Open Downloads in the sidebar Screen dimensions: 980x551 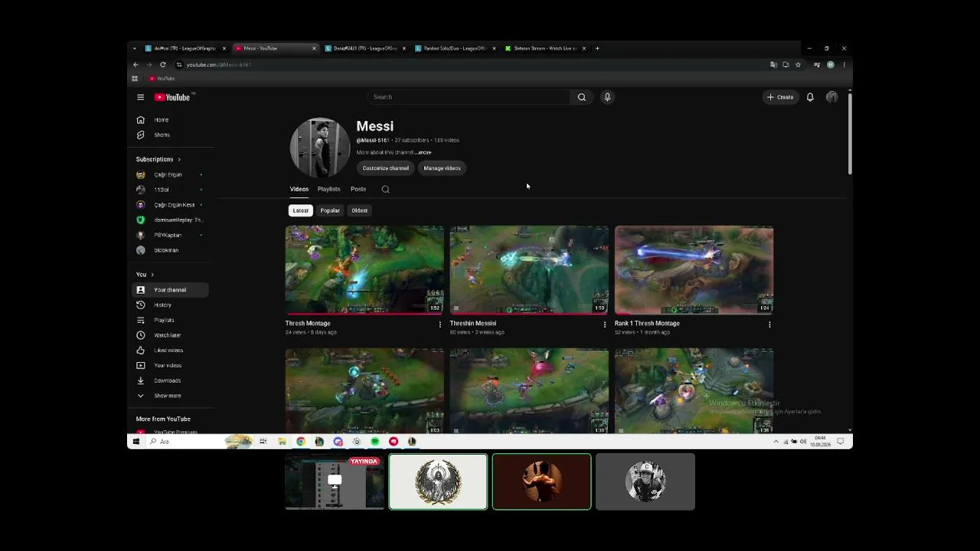click(x=167, y=380)
